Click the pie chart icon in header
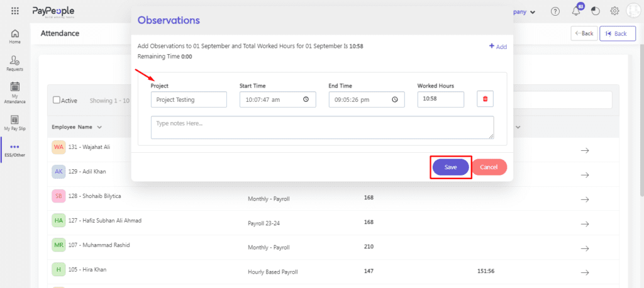This screenshot has height=288, width=644. (x=595, y=11)
